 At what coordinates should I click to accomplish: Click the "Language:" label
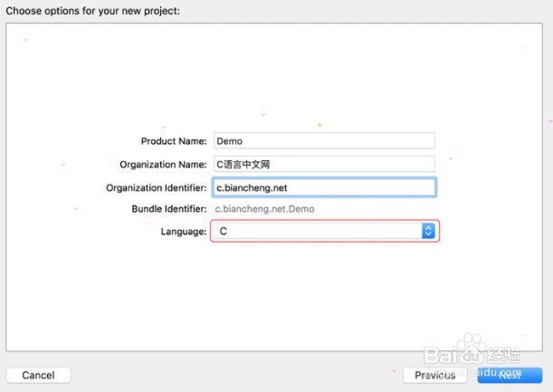[184, 232]
